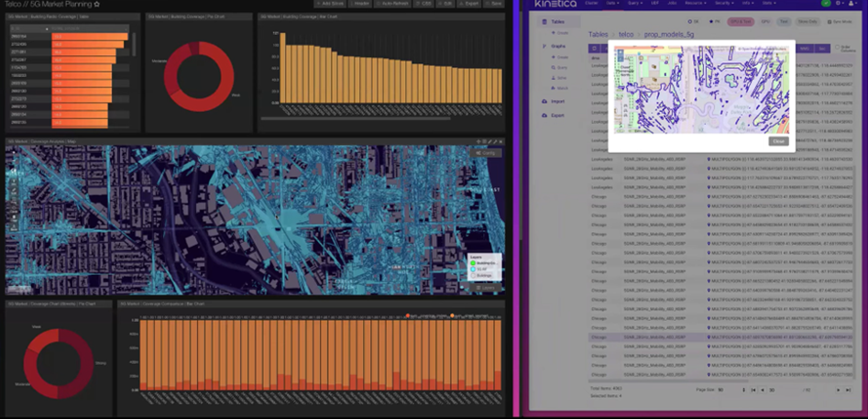The width and height of the screenshot is (868, 419).
Task: Open the Jobs menu in Kinetica
Action: 672,4
